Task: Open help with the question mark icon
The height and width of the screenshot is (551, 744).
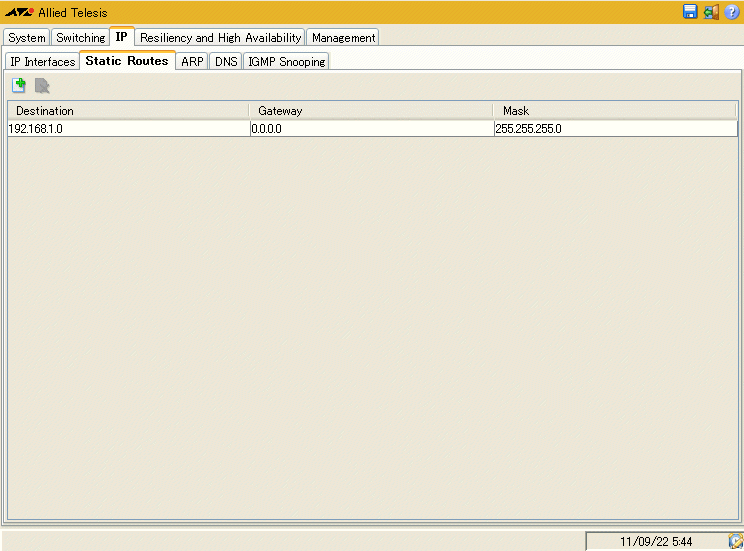Action: tap(732, 12)
